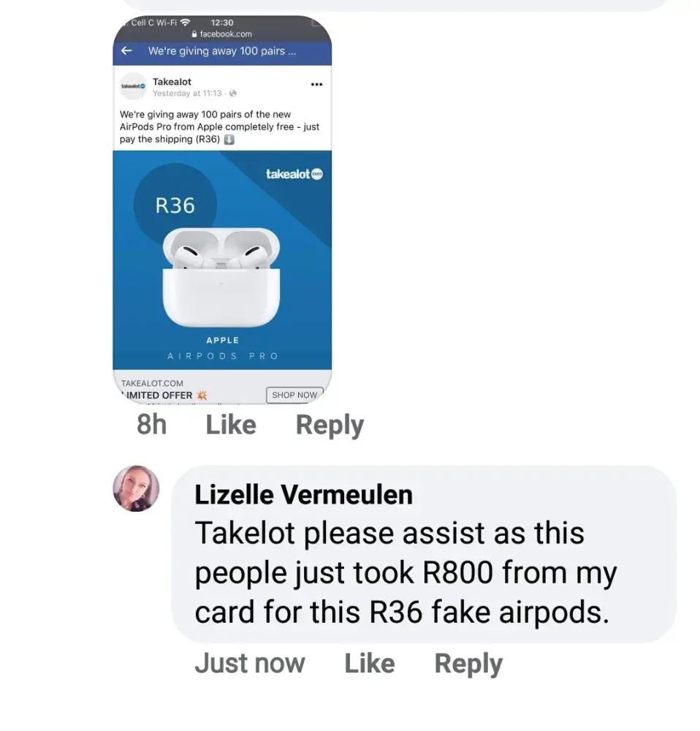Click the SHOP NOW button
Screen dimensions: 700x731
click(x=294, y=395)
